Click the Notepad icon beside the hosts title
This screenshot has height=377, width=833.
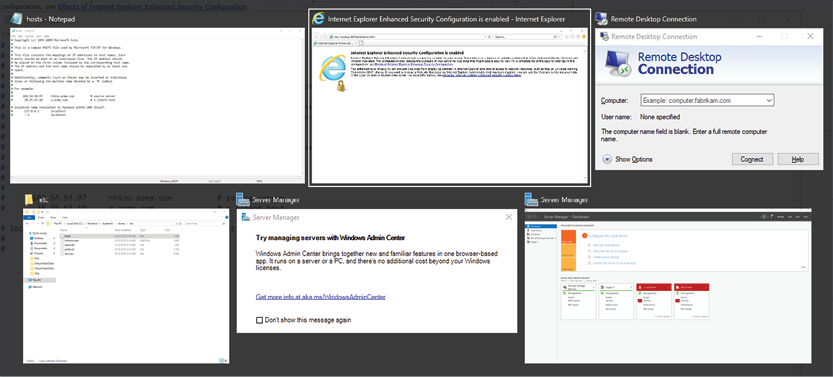[x=16, y=19]
